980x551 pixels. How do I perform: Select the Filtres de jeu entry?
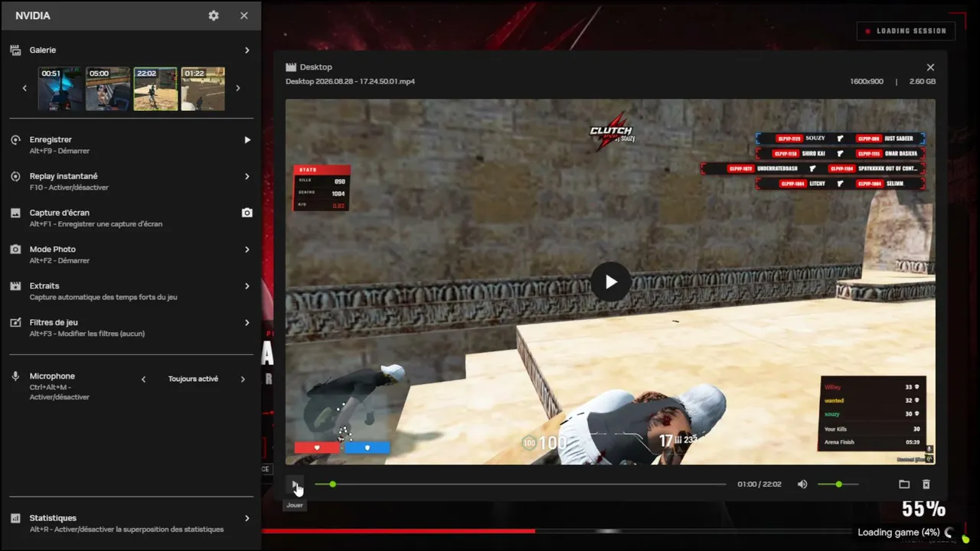[54, 323]
